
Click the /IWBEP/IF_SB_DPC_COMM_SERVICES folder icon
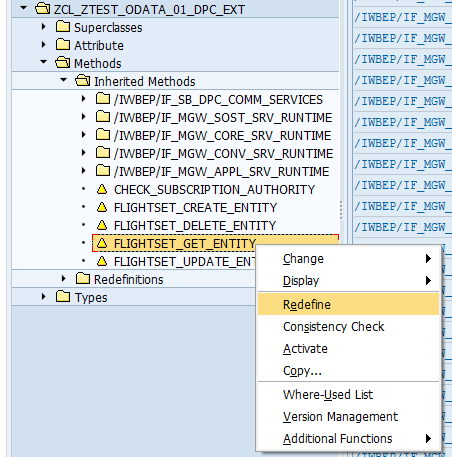point(103,98)
